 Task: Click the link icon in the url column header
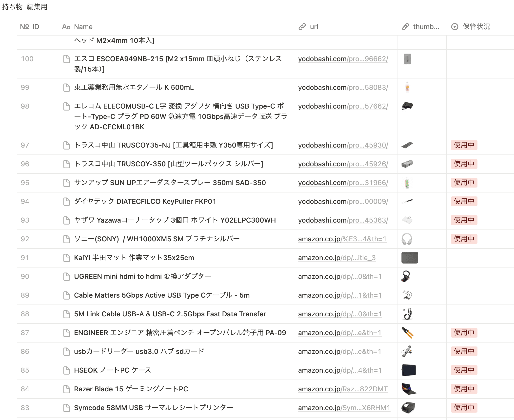(302, 27)
